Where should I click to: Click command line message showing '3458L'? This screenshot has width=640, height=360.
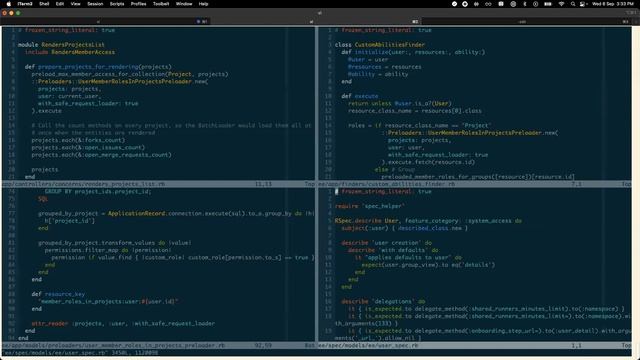(x=80, y=353)
